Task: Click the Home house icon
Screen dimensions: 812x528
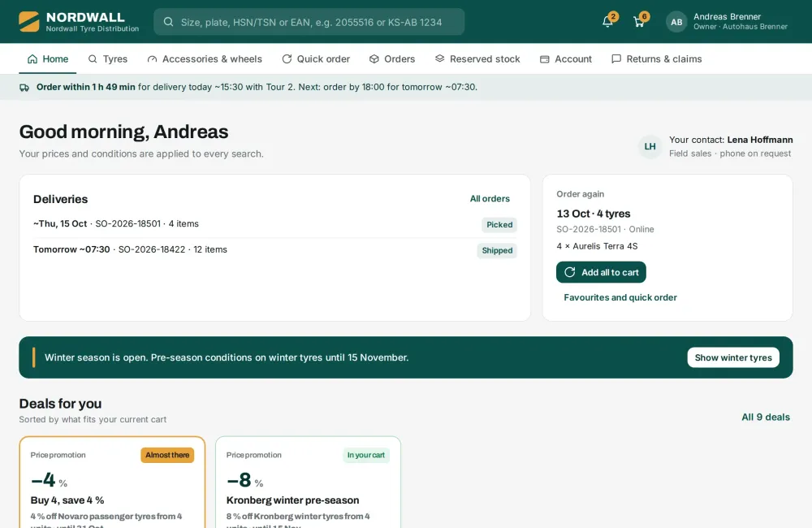Action: pyautogui.click(x=32, y=59)
